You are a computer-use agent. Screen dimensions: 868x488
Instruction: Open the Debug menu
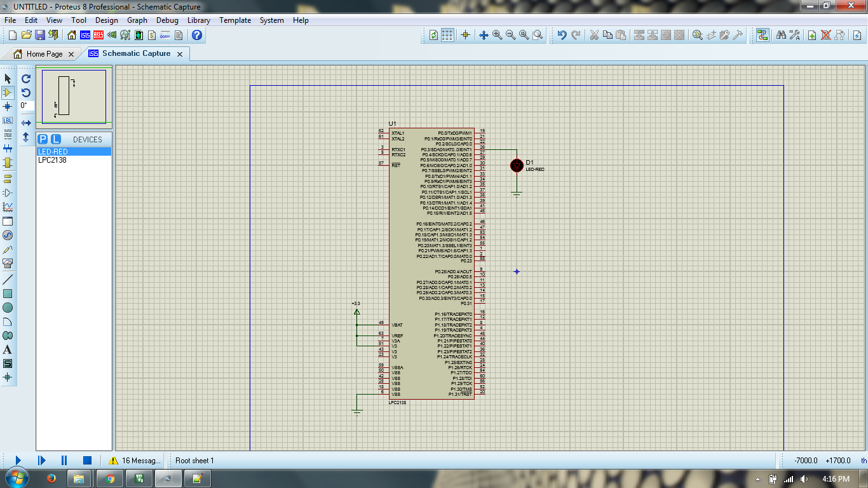point(167,20)
